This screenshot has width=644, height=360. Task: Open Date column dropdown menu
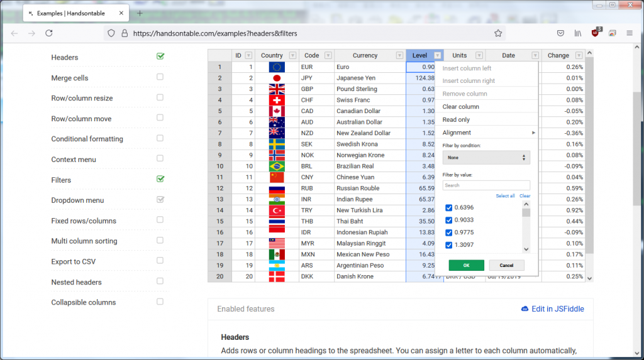(535, 55)
